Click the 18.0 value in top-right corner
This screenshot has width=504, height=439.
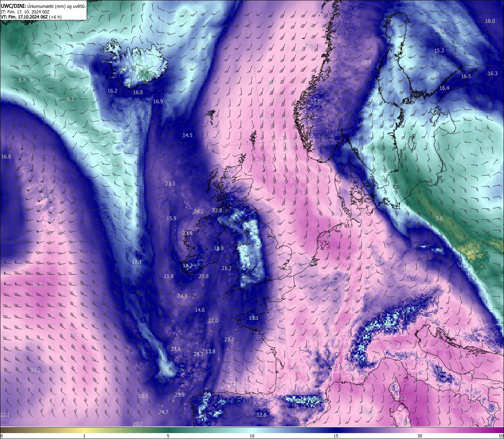point(490,21)
